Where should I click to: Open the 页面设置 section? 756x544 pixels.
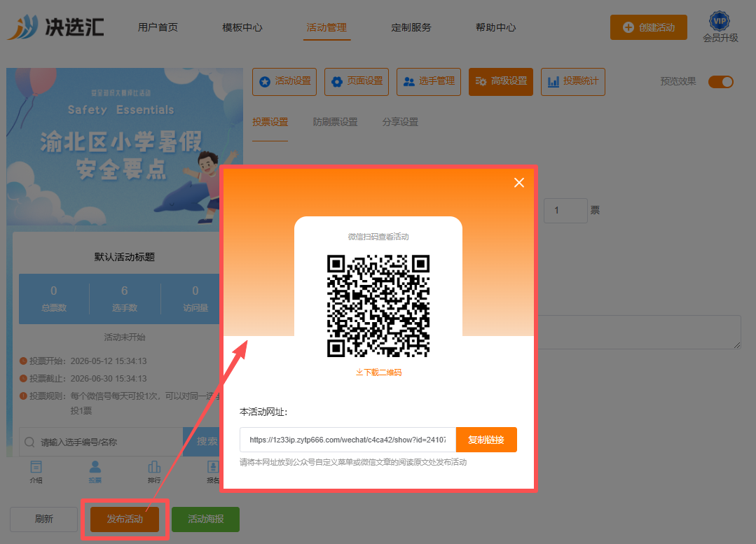[357, 82]
